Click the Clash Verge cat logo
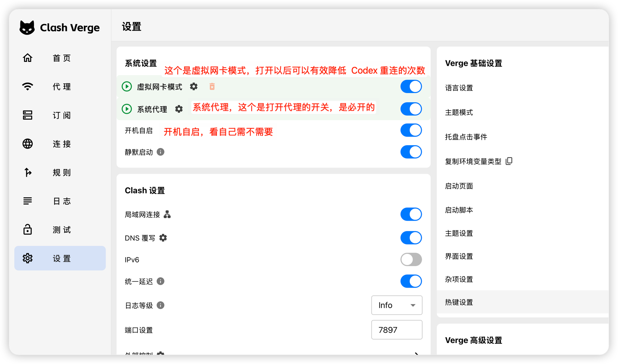This screenshot has width=618, height=364. click(27, 28)
